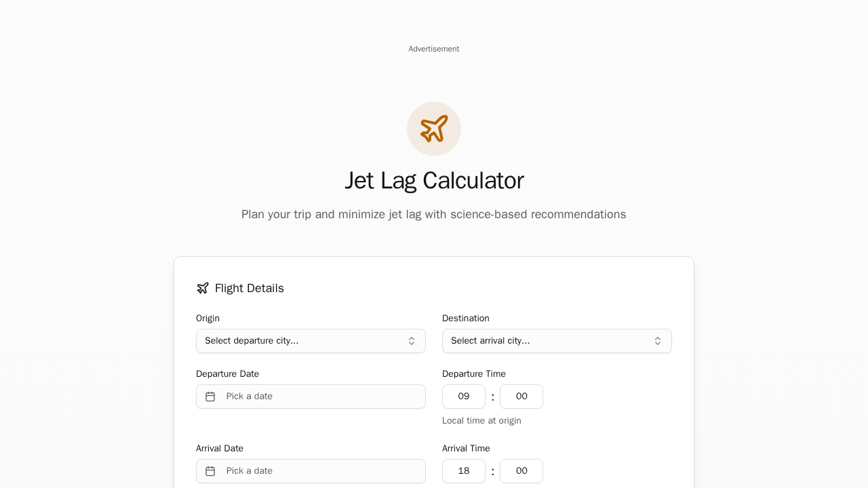Click the departure minutes field showing 00
Screen dimensions: 868x488
pyautogui.click(x=521, y=396)
